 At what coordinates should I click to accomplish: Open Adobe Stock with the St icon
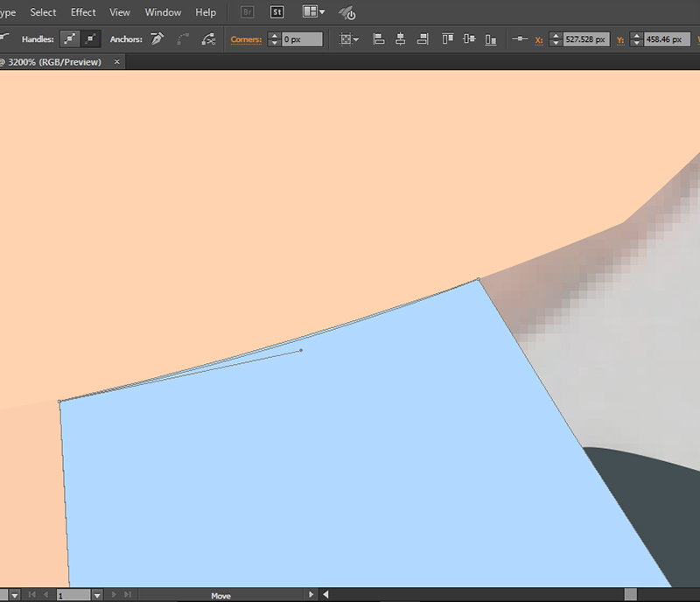click(276, 12)
